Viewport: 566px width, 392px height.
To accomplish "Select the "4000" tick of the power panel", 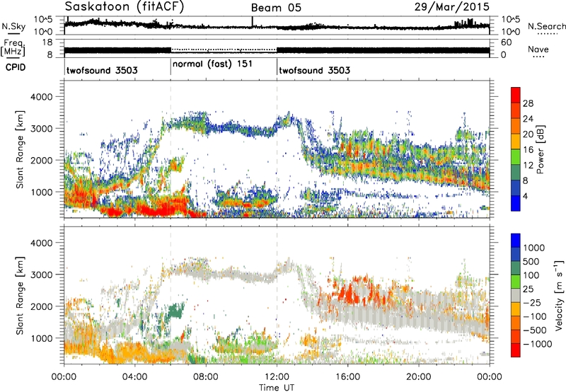I will coord(42,97).
